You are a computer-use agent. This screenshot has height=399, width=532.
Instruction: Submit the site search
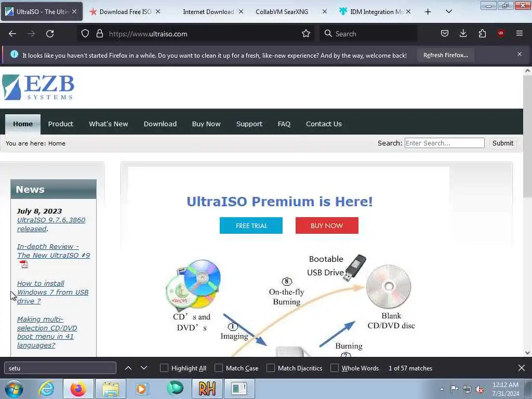(502, 143)
